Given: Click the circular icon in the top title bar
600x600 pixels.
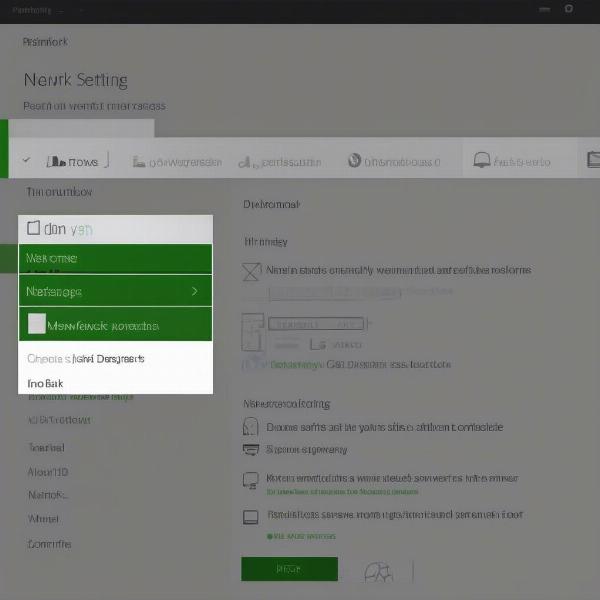Looking at the screenshot, I should pyautogui.click(x=569, y=8).
